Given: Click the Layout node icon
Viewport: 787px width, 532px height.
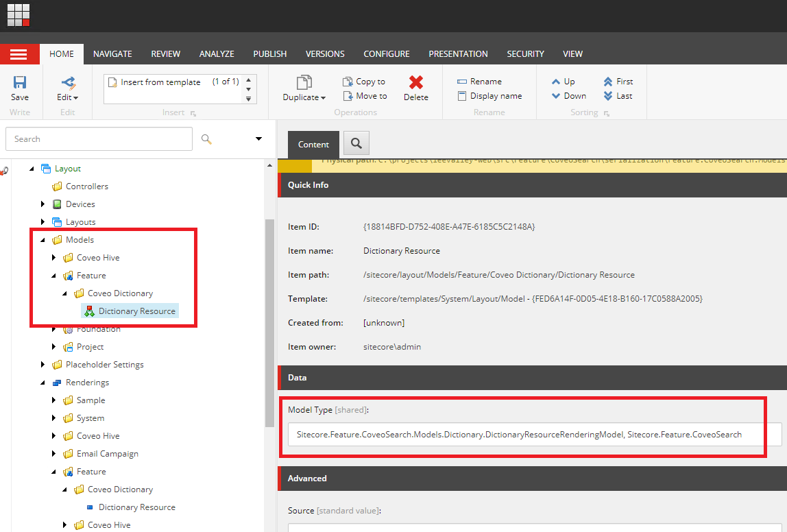Looking at the screenshot, I should click(x=46, y=169).
